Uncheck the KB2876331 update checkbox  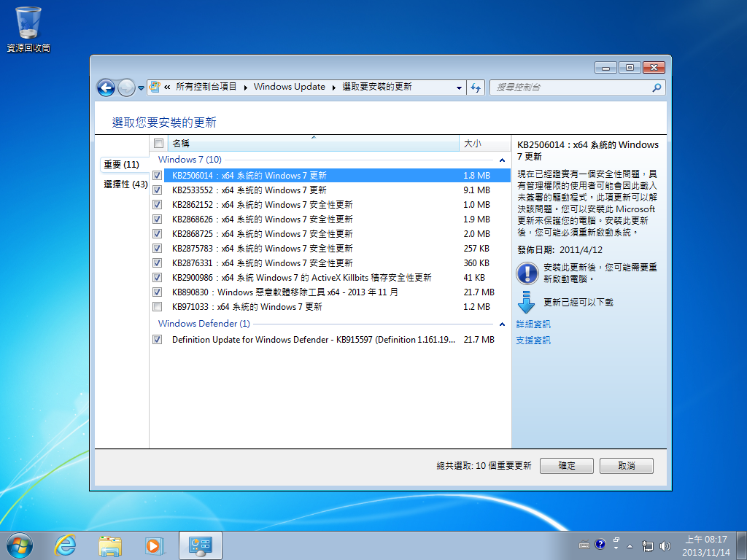[158, 262]
